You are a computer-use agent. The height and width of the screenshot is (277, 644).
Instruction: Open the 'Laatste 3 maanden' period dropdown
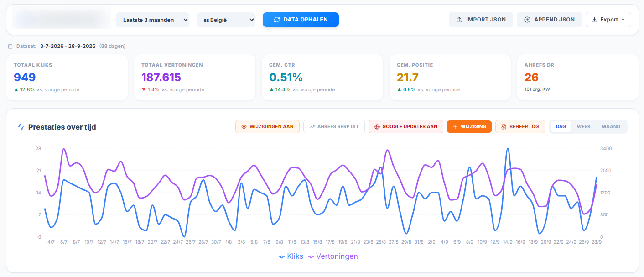tap(152, 20)
